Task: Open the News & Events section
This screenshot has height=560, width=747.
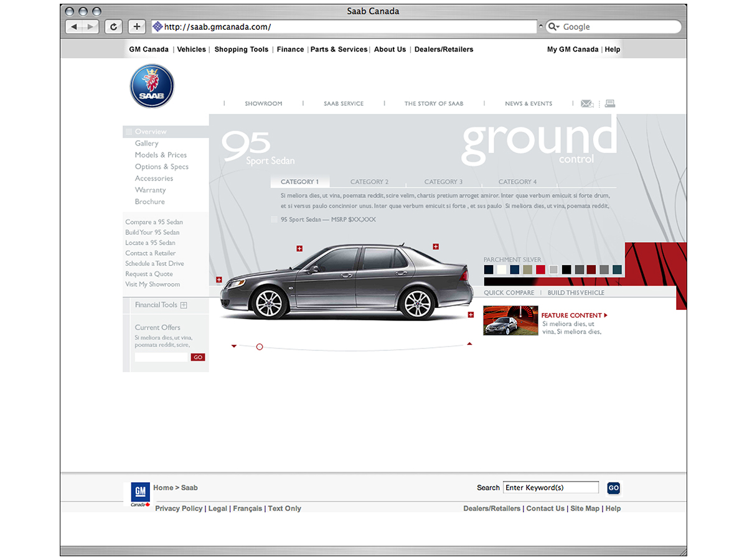Action: (529, 104)
